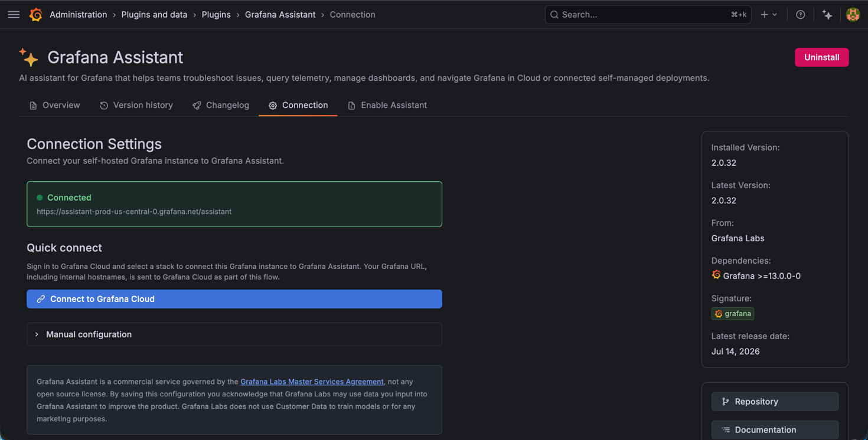The width and height of the screenshot is (868, 440).
Task: Click the Repository branch icon
Action: tap(726, 402)
